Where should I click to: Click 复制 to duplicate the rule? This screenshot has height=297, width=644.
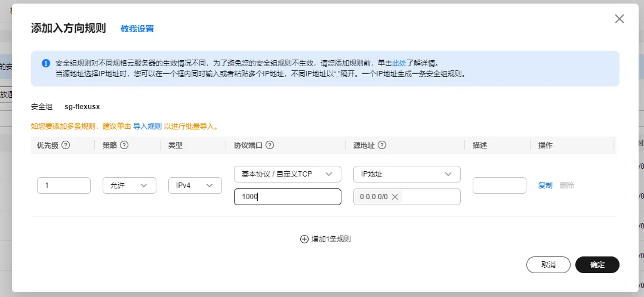[x=545, y=185]
